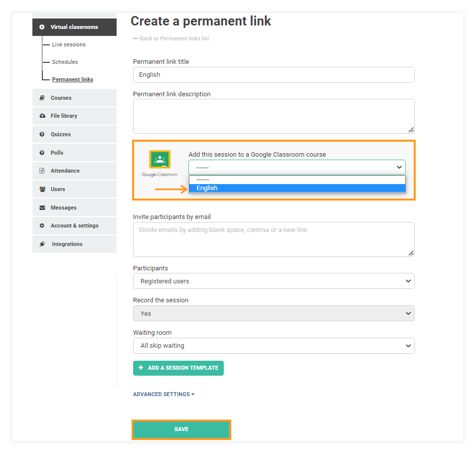Select the blank dashes option in course list

point(297,180)
